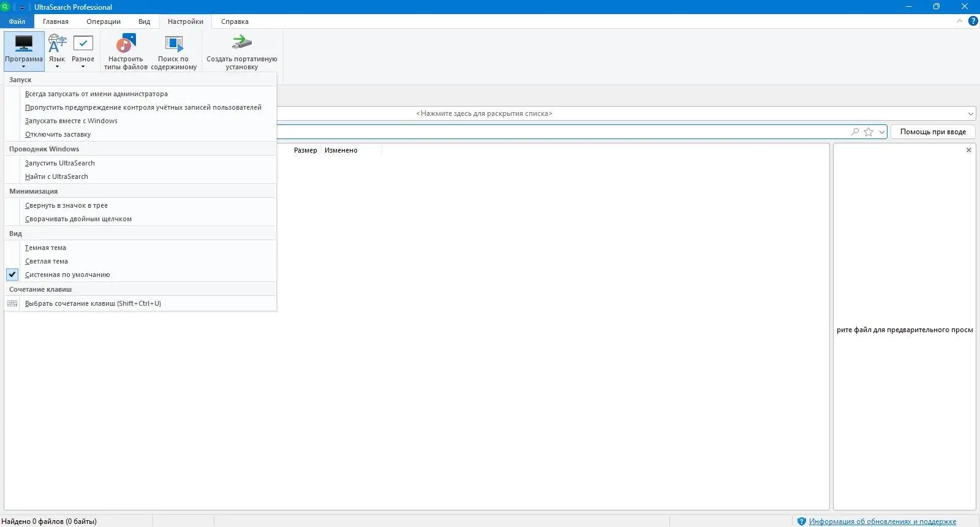Open the Программа settings menu button
Image resolution: width=980 pixels, height=527 pixels.
coord(24,51)
